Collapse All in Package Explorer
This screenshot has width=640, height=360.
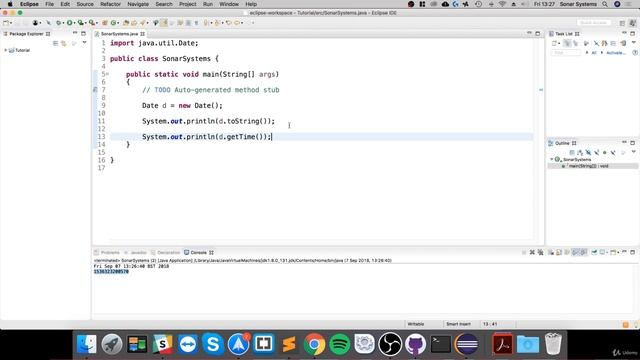56,43
